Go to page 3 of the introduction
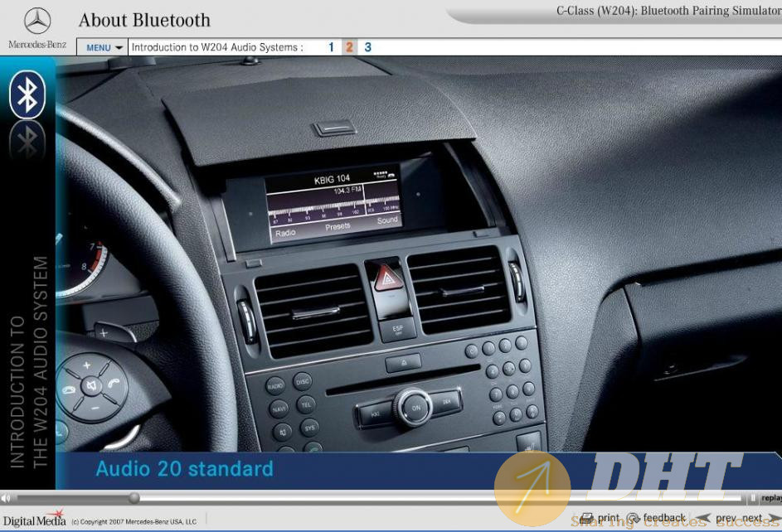This screenshot has width=782, height=532. pos(368,47)
